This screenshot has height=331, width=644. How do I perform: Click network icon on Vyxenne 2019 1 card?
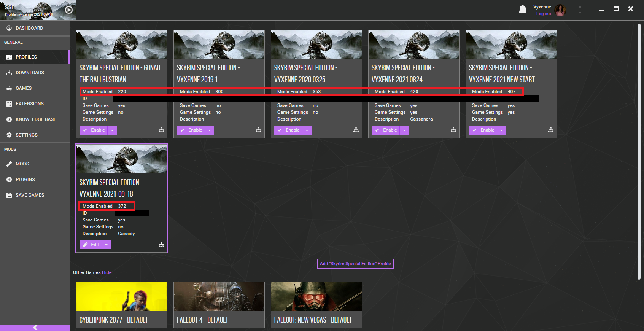pos(259,130)
